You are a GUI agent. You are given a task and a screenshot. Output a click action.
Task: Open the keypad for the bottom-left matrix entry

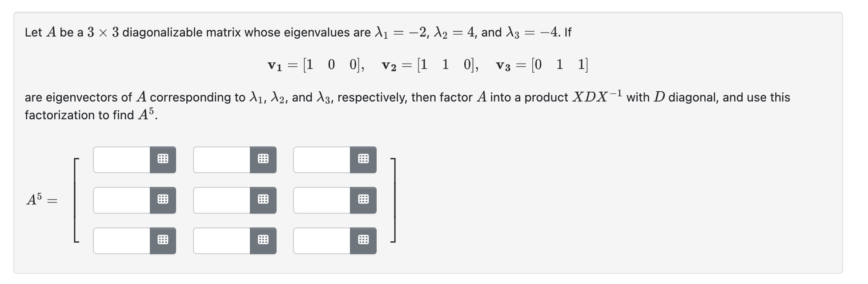click(x=164, y=240)
